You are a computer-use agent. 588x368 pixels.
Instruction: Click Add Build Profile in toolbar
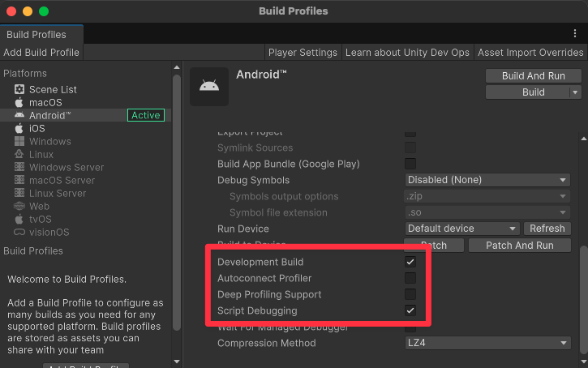click(41, 53)
